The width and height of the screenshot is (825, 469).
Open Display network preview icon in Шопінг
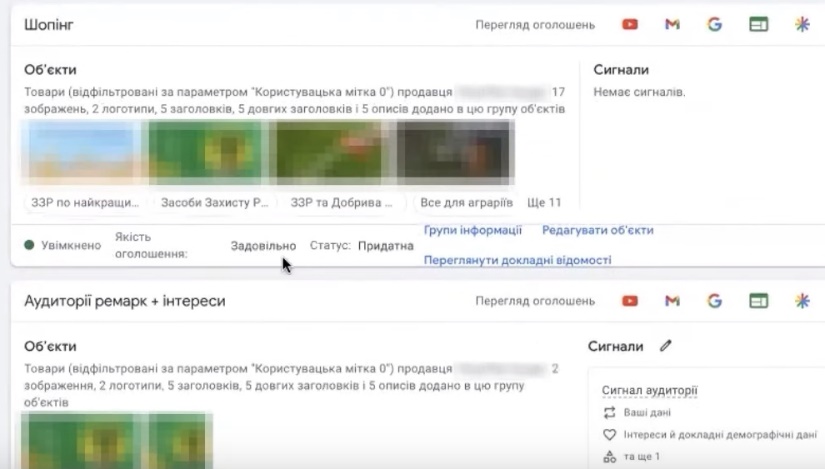pos(759,25)
